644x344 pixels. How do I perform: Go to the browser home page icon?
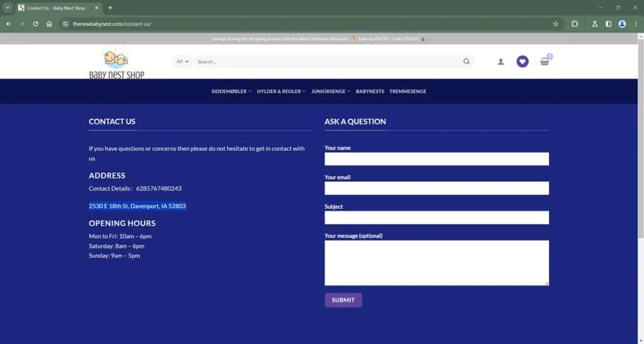(x=49, y=24)
